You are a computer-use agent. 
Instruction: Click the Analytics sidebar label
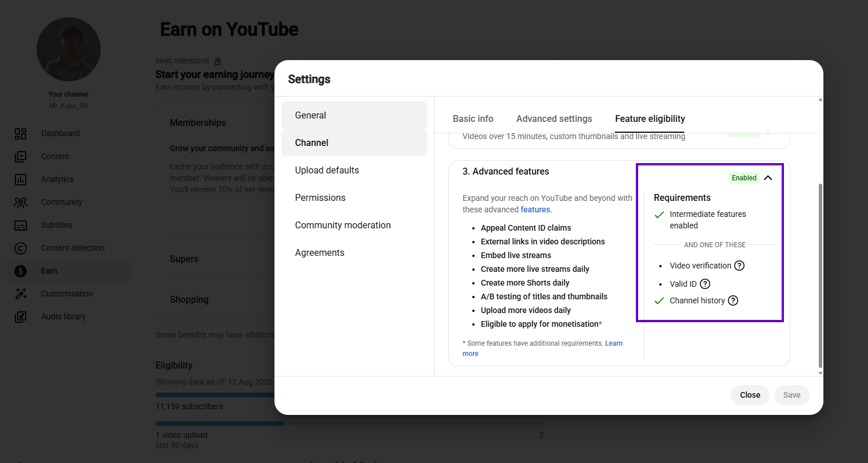click(x=57, y=179)
